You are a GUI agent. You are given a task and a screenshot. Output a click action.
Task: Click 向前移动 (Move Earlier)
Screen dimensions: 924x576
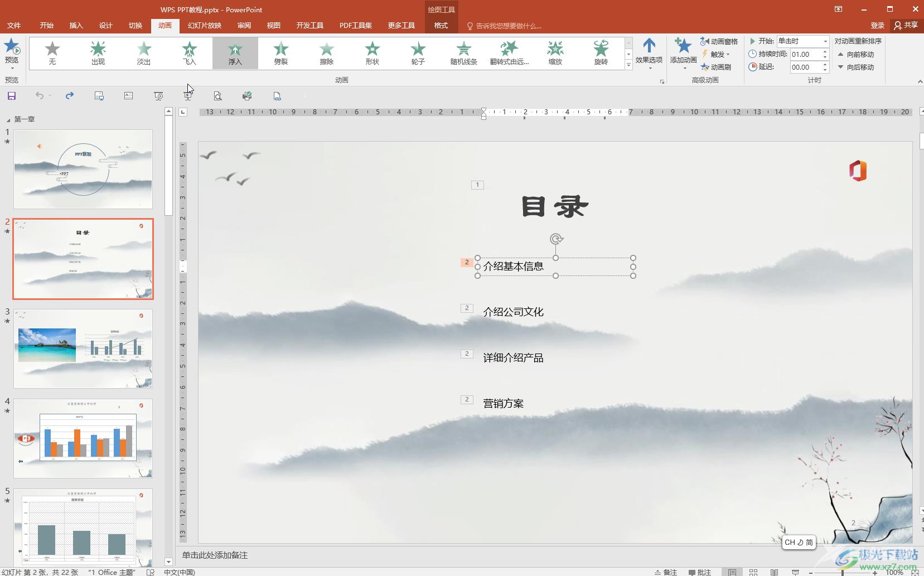pos(855,54)
